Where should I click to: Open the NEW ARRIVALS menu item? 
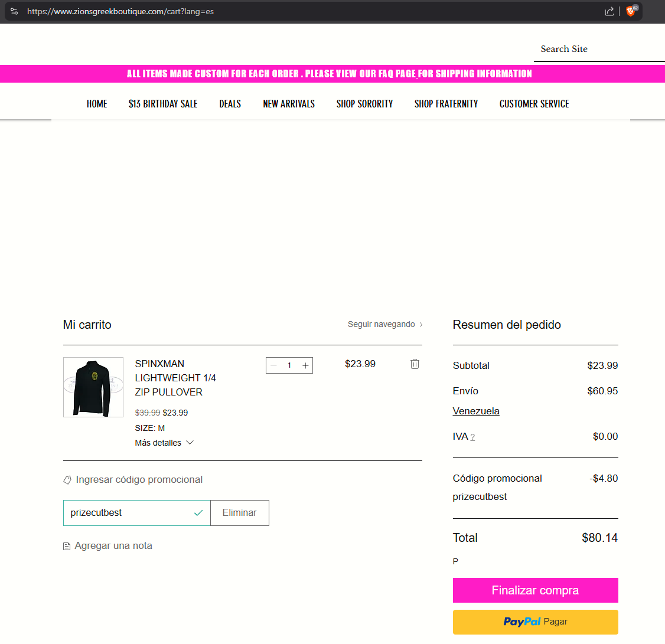[289, 104]
